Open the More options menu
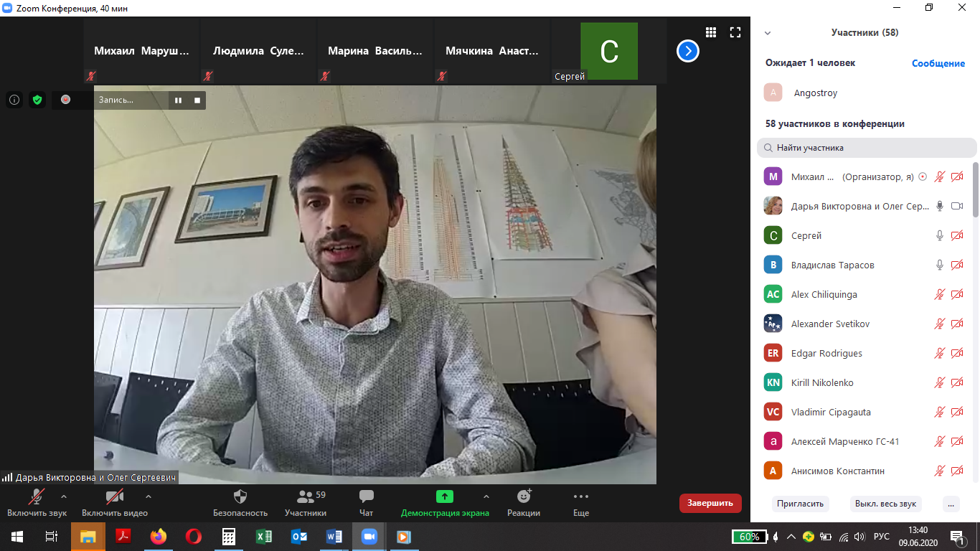Screen dimensions: 980x551 pyautogui.click(x=581, y=503)
